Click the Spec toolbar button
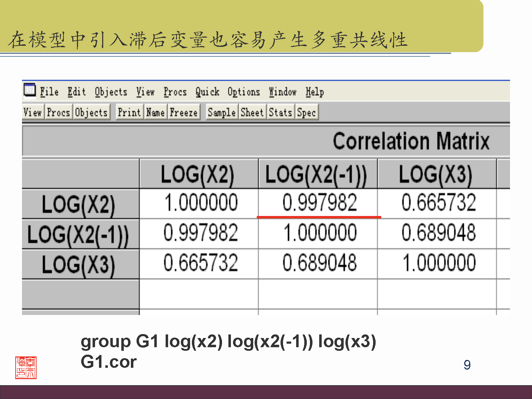The height and width of the screenshot is (399, 532). tap(306, 112)
